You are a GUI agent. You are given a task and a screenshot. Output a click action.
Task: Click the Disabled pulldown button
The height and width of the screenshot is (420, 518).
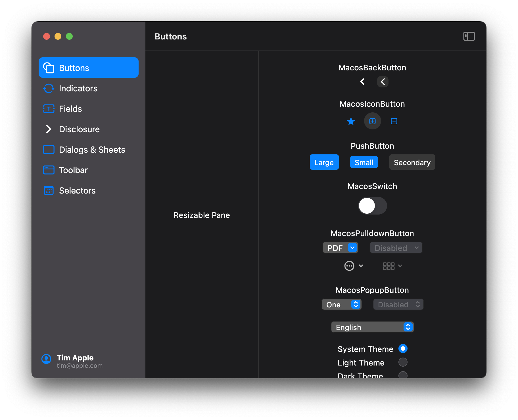click(396, 248)
